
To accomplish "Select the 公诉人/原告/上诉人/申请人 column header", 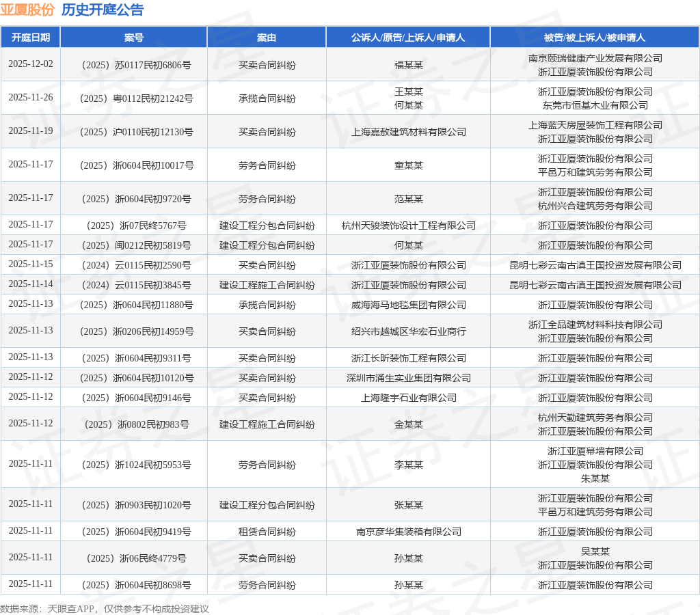I will point(408,38).
